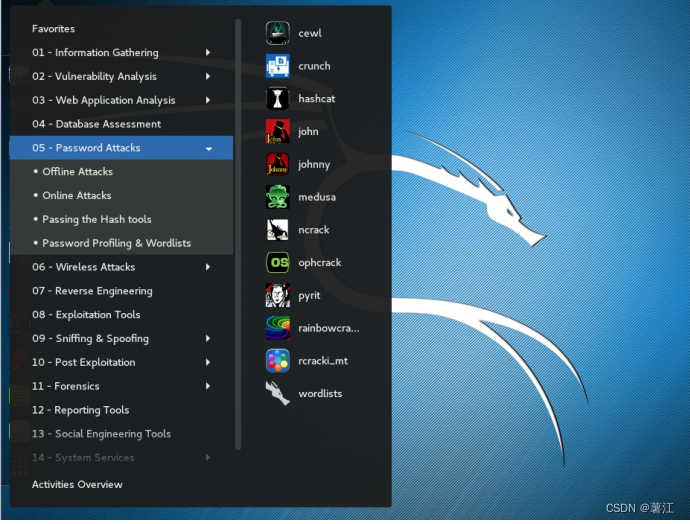Click the cewl text label
Image resolution: width=690 pixels, height=524 pixels.
pyautogui.click(x=310, y=33)
